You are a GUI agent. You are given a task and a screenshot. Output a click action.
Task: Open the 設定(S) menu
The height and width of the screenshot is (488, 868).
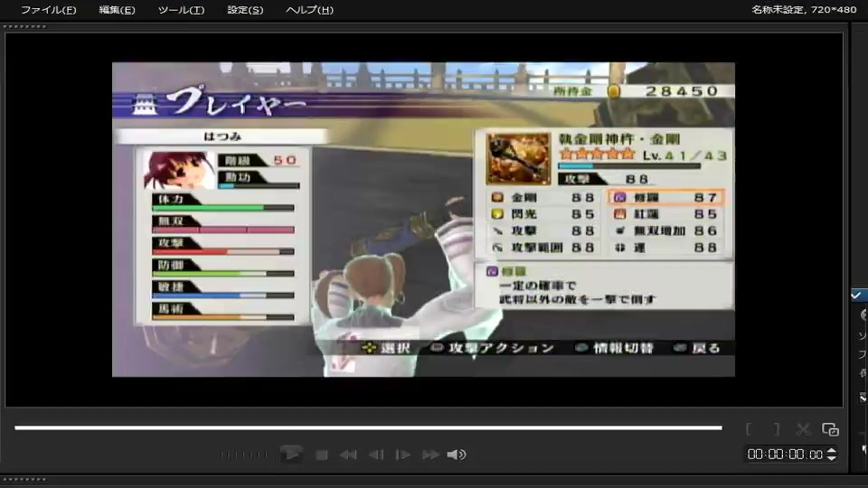click(245, 10)
